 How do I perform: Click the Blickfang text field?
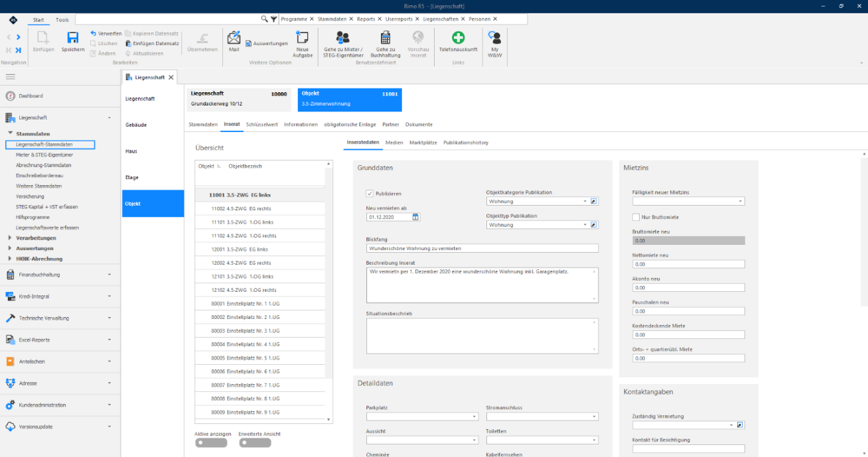pos(482,248)
